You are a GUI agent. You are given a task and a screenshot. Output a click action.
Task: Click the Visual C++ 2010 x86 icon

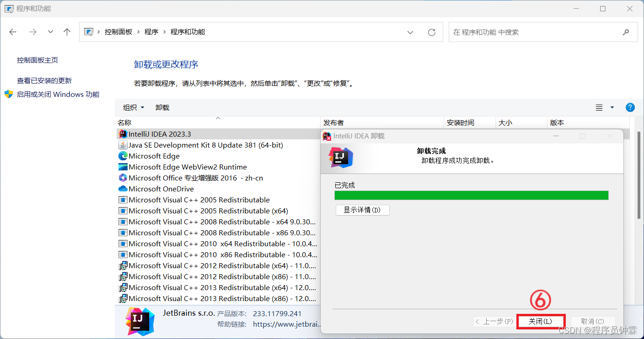click(x=123, y=254)
